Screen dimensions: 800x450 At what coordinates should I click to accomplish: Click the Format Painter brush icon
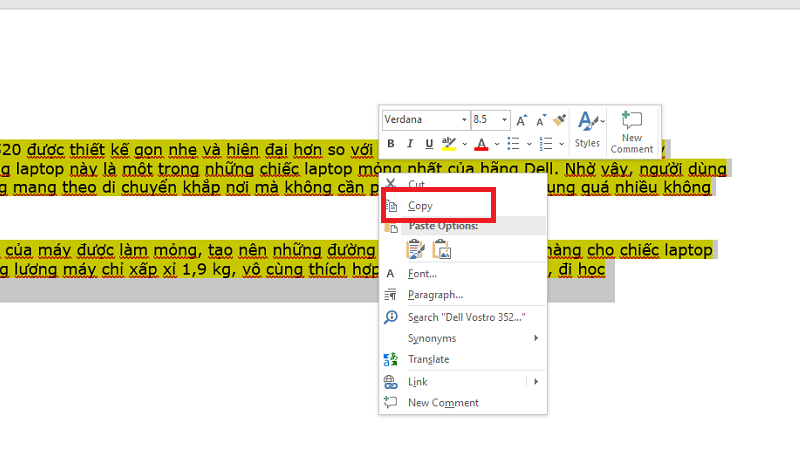pos(560,119)
